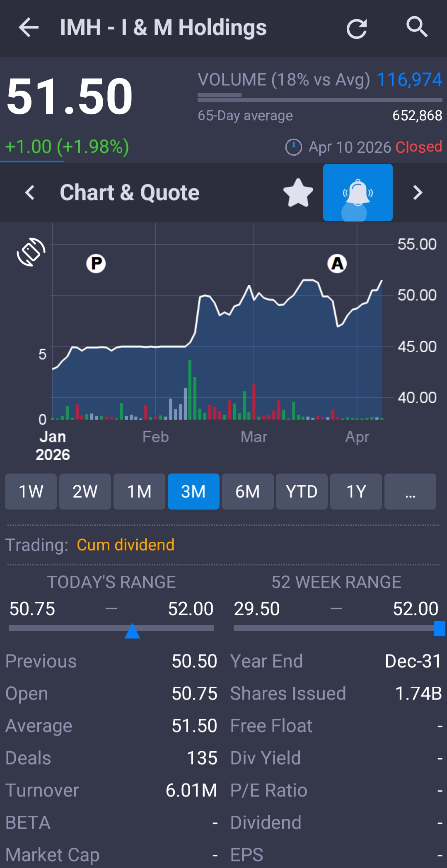The width and height of the screenshot is (447, 868).
Task: Tap the clock icon beside date
Action: coord(293,147)
